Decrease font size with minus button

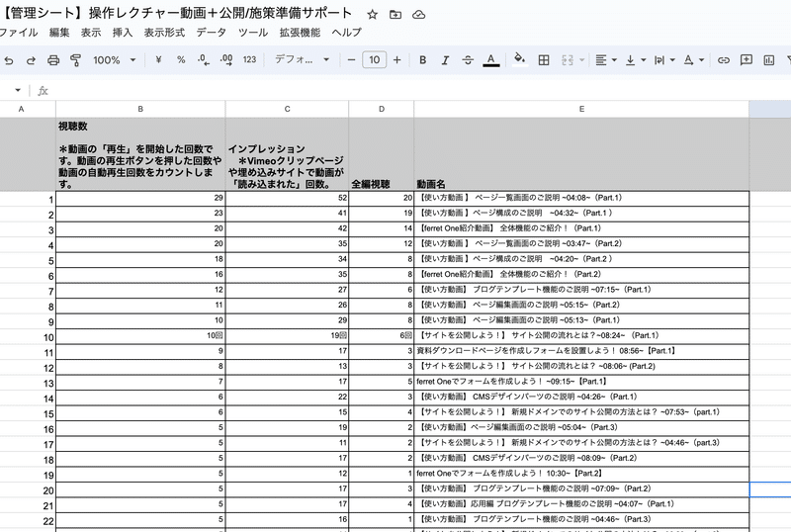[352, 59]
